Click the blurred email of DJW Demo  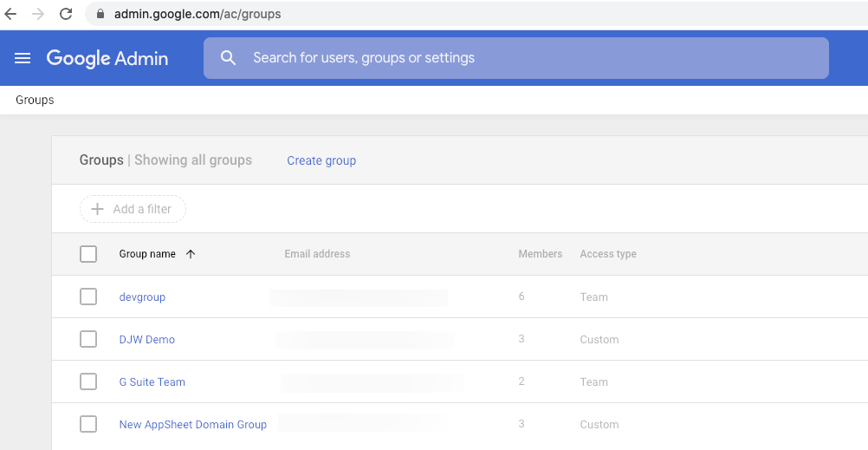[365, 340]
